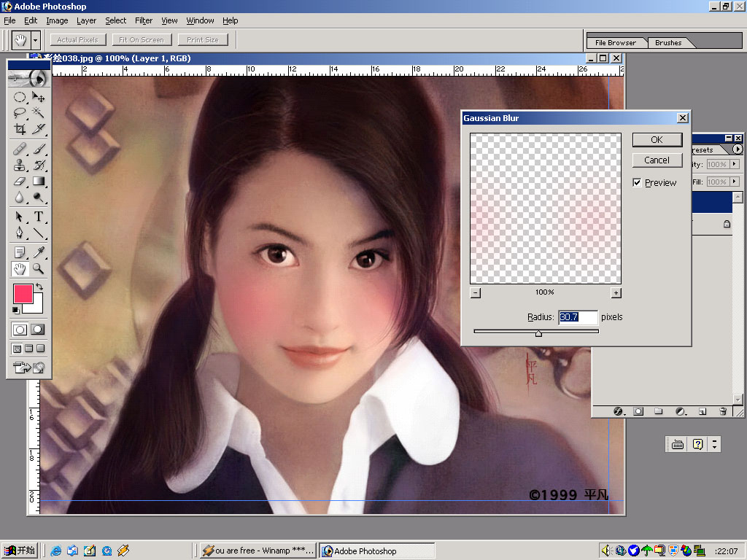Viewport: 747px width, 560px height.
Task: Open the red foreground color swatch
Action: [23, 294]
